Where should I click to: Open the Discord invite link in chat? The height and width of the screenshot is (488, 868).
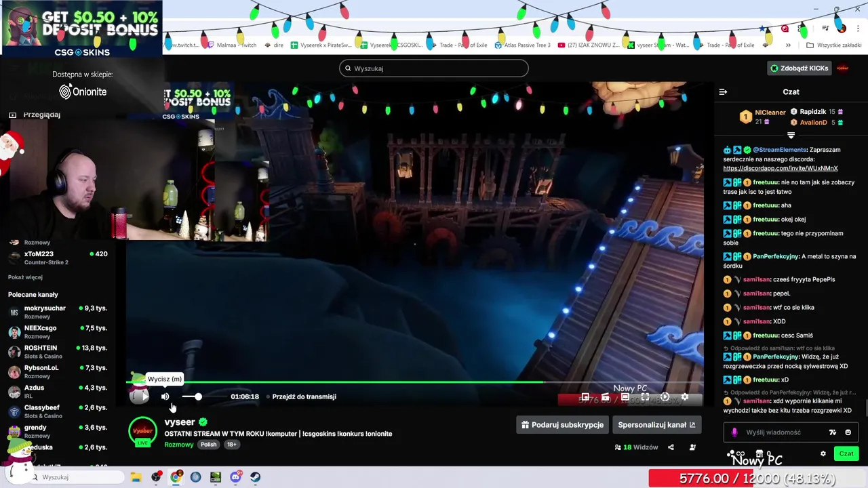[780, 168]
